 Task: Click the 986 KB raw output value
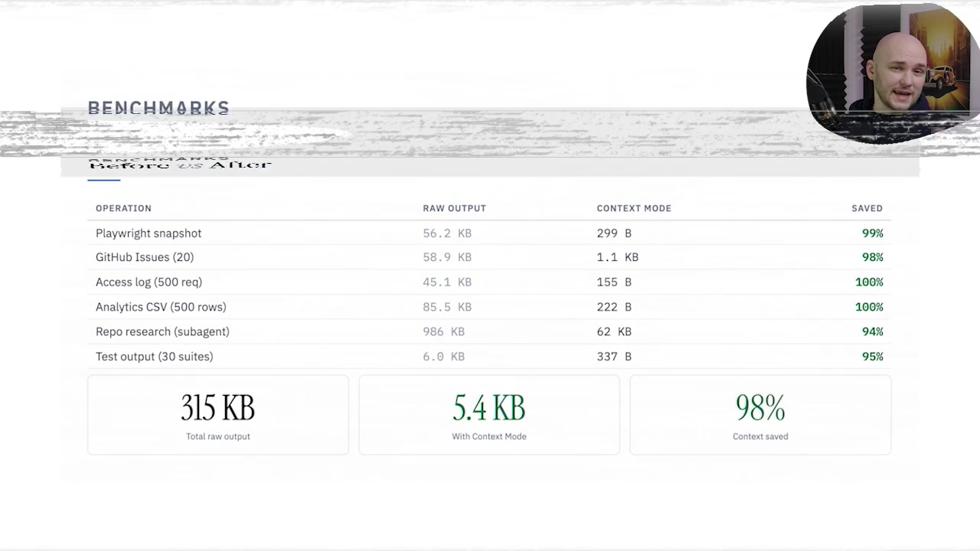click(x=443, y=331)
